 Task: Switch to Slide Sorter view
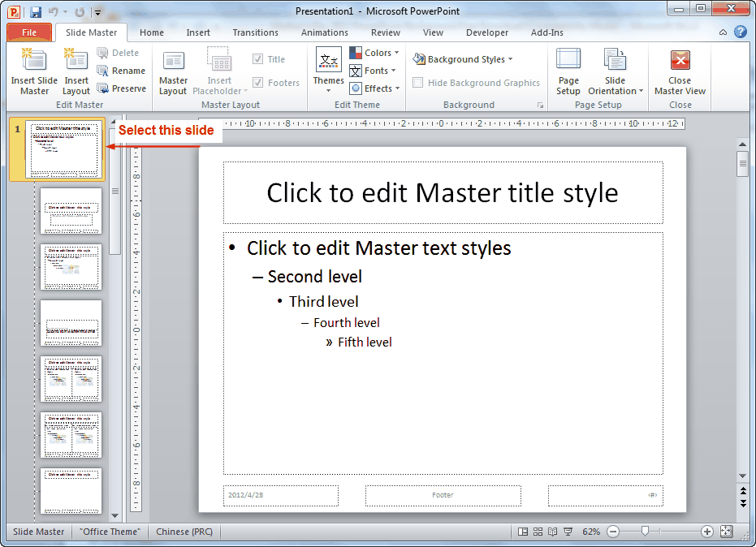538,532
